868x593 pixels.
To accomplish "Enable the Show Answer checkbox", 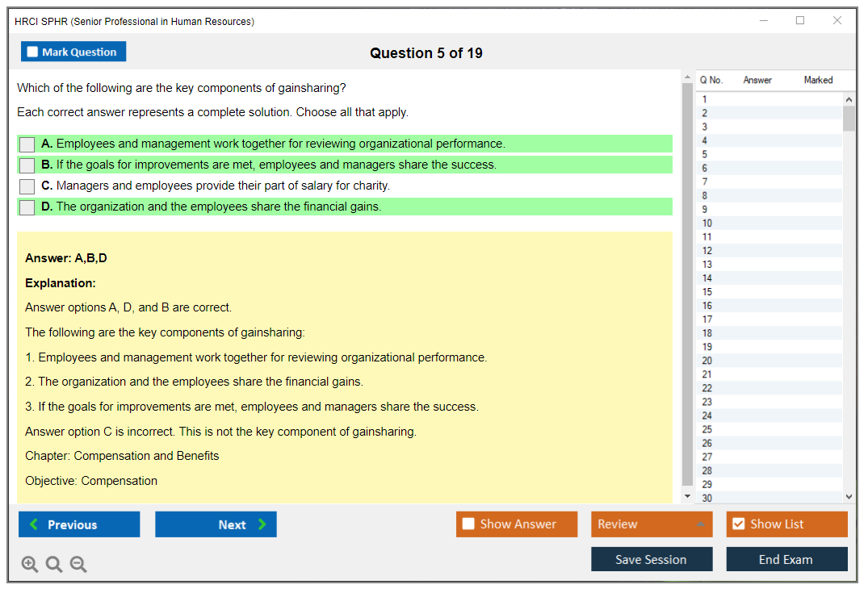I will pos(468,524).
